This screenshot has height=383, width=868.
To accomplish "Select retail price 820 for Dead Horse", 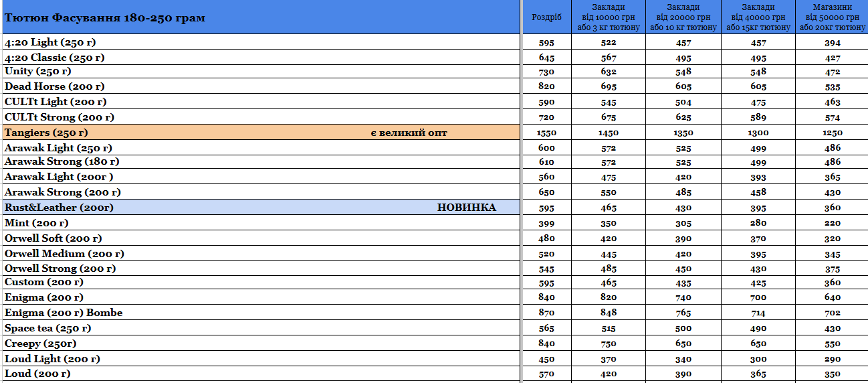I will pyautogui.click(x=546, y=87).
